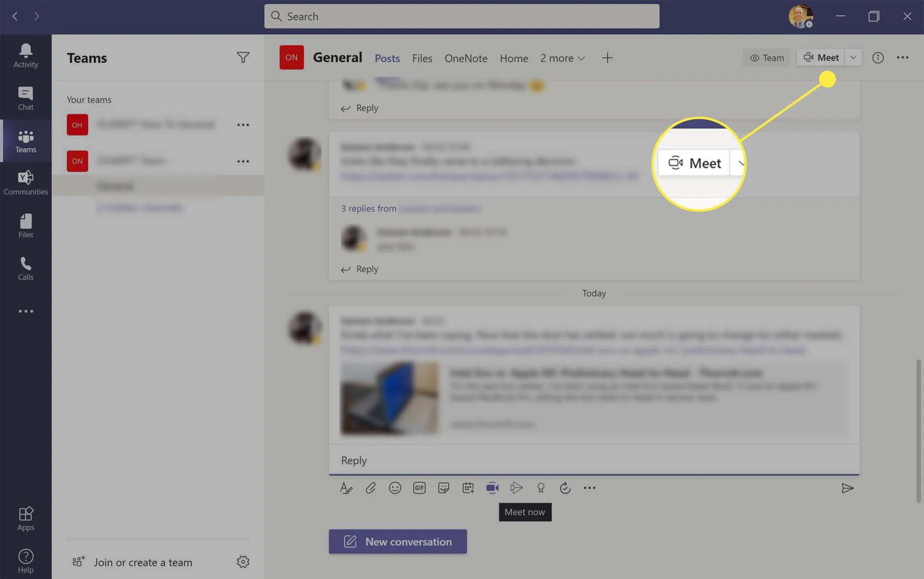The width and height of the screenshot is (924, 579).
Task: Start a New conversation
Action: pos(398,541)
